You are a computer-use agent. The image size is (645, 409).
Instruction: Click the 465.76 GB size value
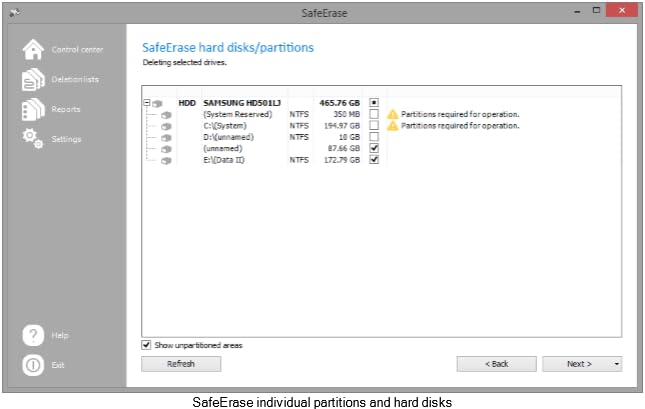click(x=339, y=103)
